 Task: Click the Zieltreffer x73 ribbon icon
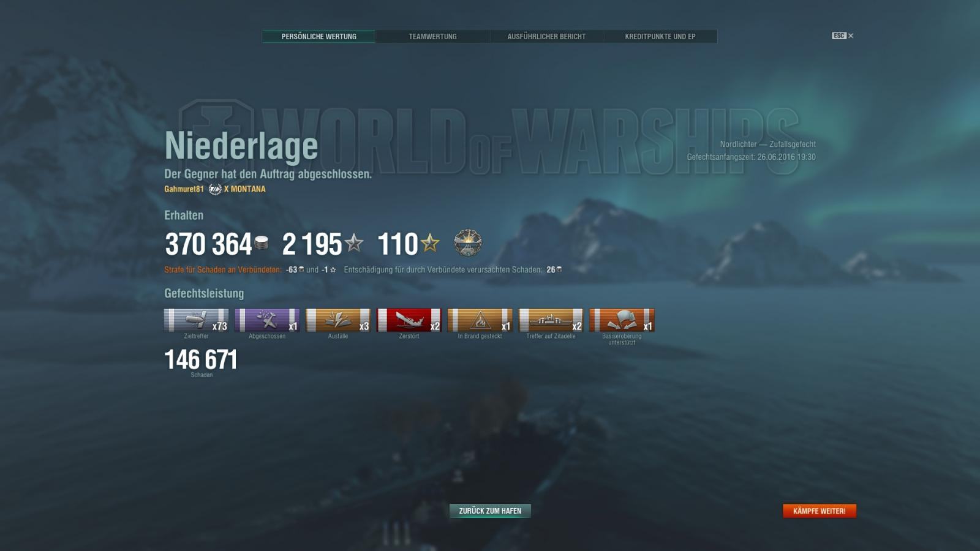coord(196,320)
